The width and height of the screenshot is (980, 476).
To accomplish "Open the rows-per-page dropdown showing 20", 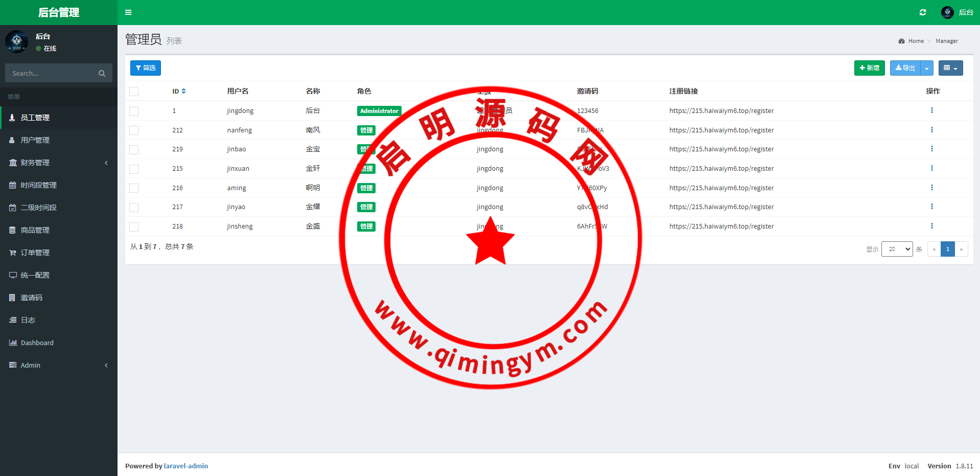I will pos(897,249).
